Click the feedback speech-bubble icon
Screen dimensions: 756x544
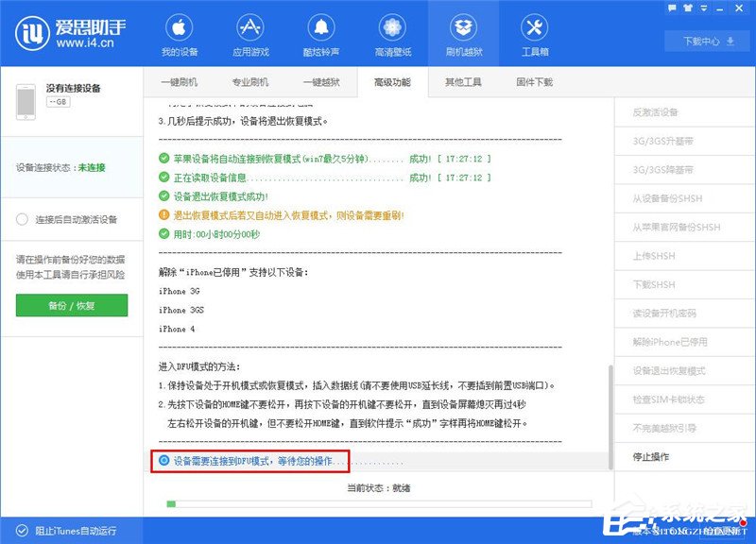[x=673, y=8]
